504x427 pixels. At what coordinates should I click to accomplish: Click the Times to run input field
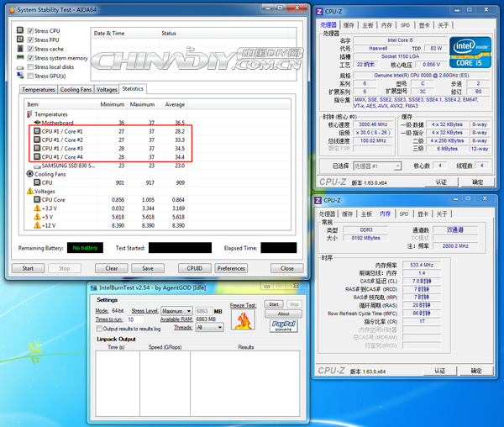pyautogui.click(x=135, y=319)
